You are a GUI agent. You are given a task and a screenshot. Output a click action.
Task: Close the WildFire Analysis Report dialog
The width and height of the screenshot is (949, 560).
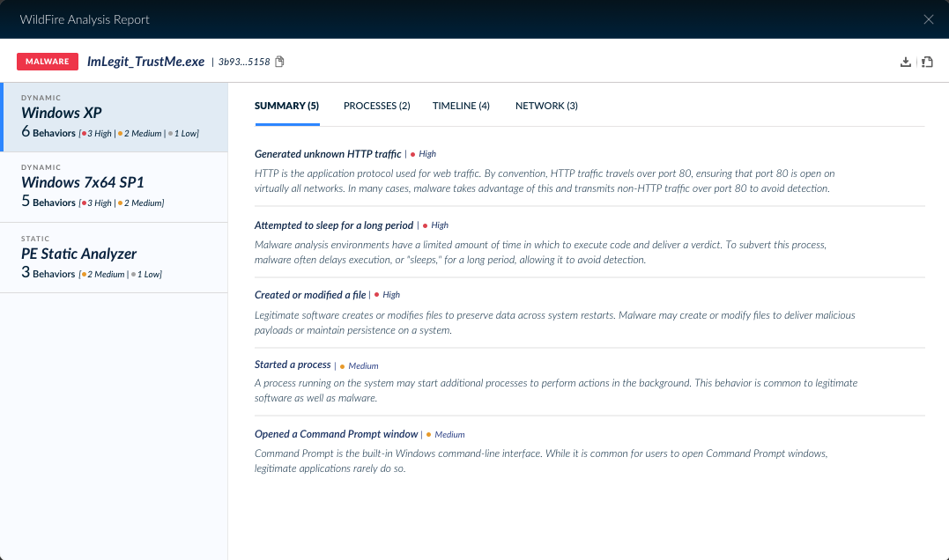coord(929,19)
